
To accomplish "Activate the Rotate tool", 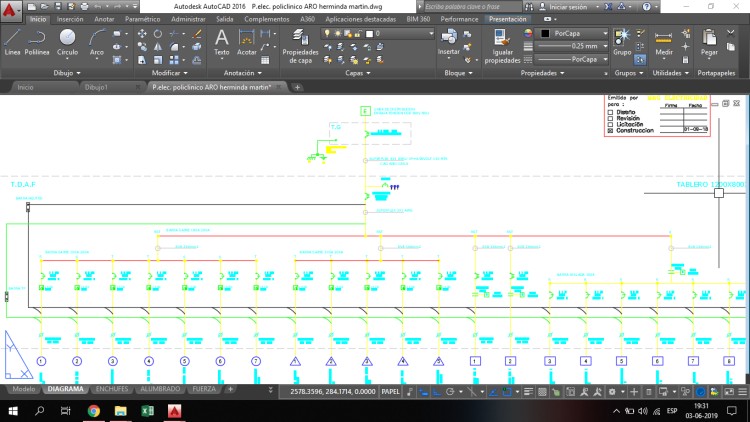I will (158, 33).
